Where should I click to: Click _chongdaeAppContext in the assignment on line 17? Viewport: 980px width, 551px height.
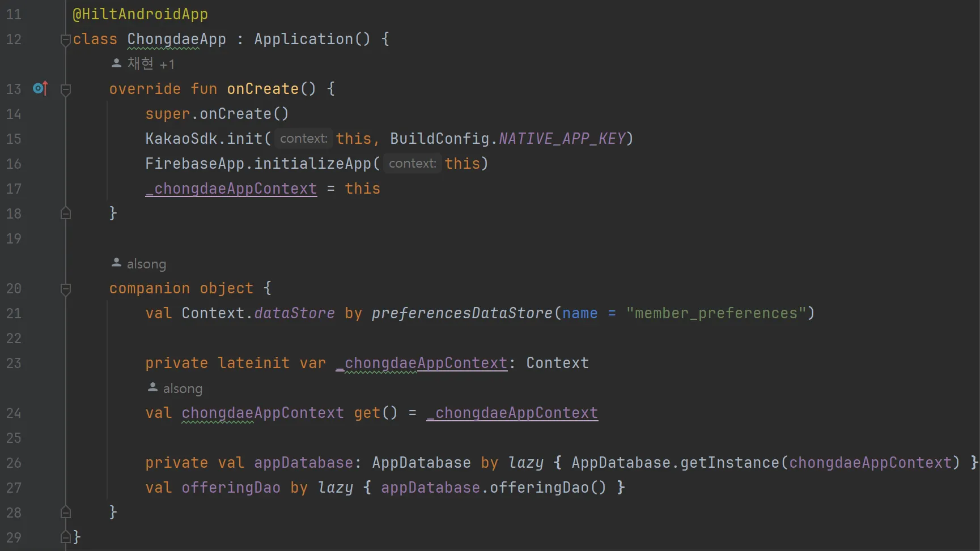tap(231, 189)
